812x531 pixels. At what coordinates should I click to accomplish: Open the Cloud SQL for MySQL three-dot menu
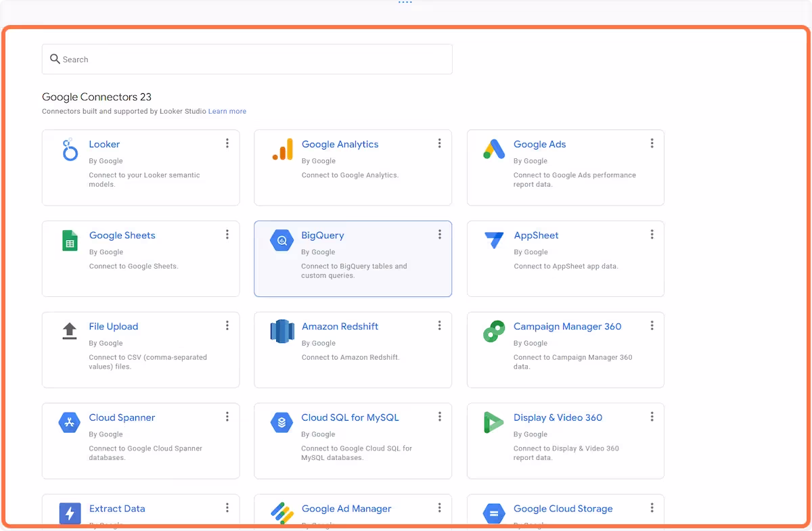tap(439, 417)
